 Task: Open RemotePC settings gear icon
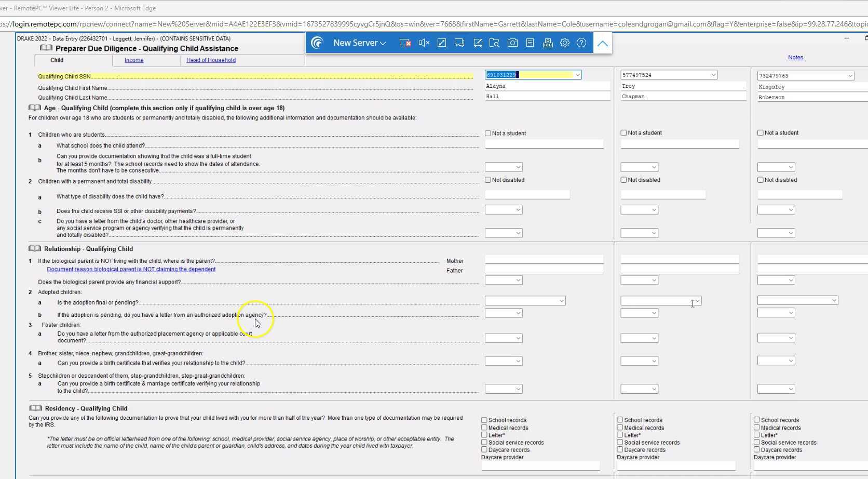point(565,43)
